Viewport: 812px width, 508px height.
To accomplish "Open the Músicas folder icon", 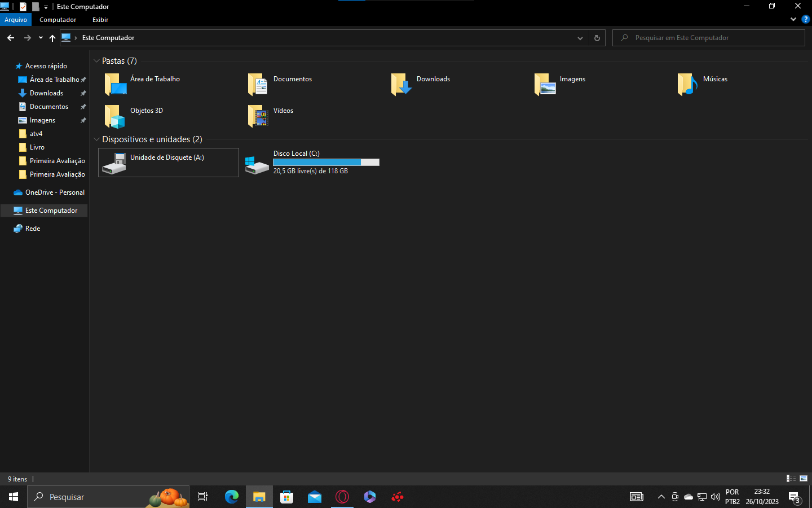I will pyautogui.click(x=688, y=84).
